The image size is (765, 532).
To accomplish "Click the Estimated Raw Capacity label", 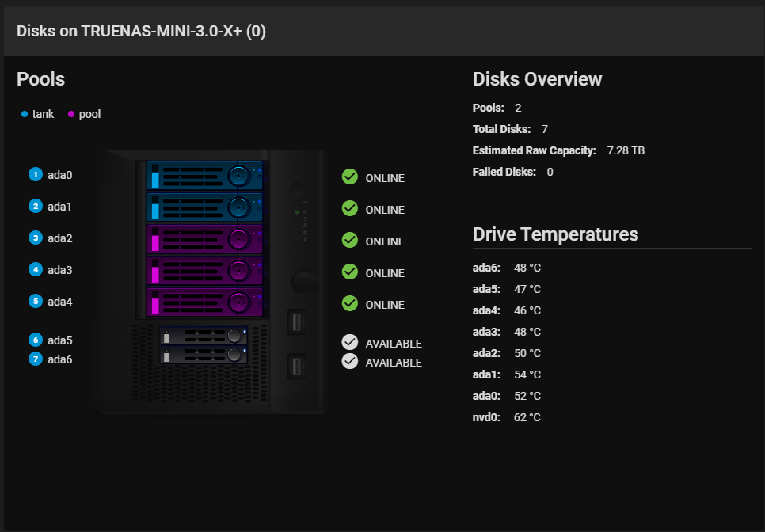I will [535, 150].
